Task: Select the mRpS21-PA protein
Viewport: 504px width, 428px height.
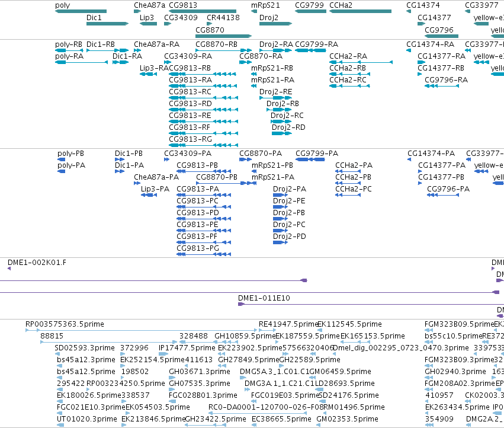Action: coord(254,183)
